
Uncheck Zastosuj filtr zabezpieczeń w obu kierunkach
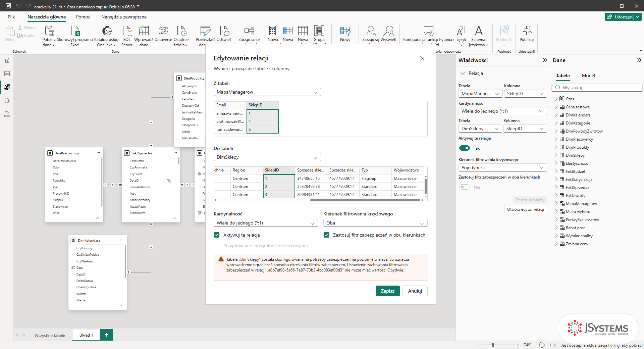[x=326, y=235]
